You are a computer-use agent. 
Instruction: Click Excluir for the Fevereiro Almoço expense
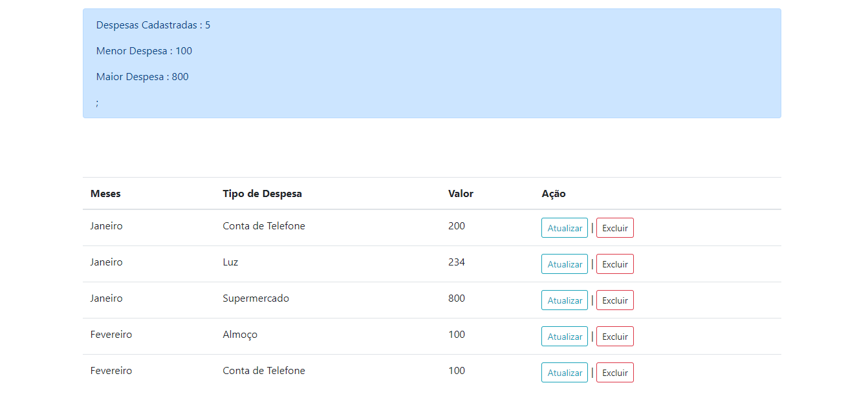click(614, 336)
